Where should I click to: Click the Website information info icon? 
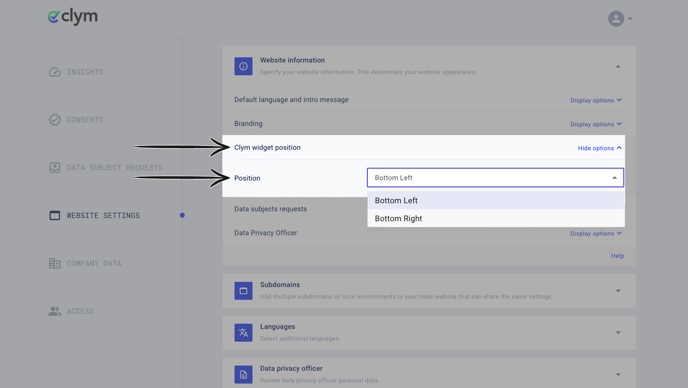[243, 66]
